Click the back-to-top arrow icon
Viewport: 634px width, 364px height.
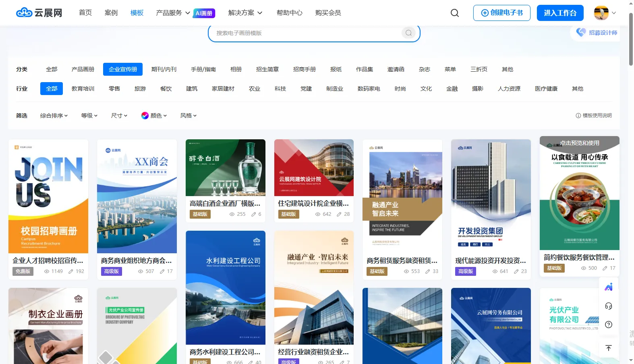(x=609, y=348)
